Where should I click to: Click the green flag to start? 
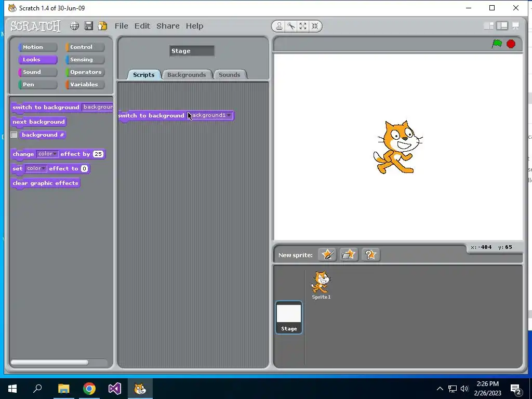click(497, 44)
